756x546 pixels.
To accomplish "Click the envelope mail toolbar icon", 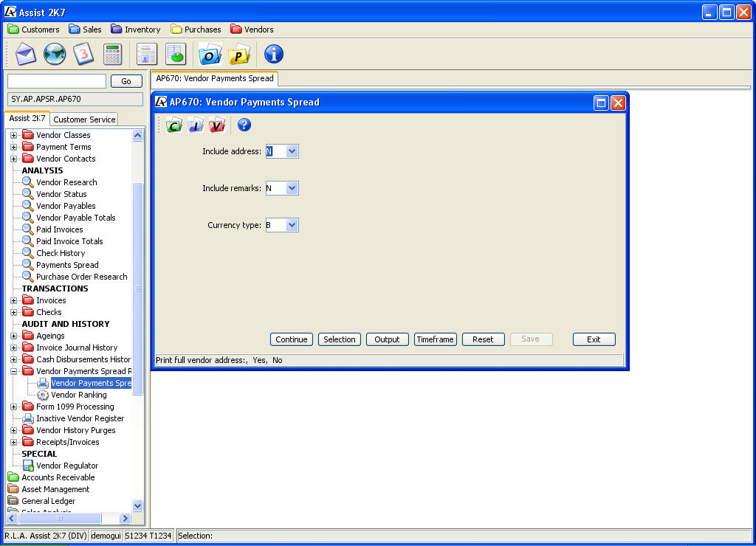I will click(26, 54).
